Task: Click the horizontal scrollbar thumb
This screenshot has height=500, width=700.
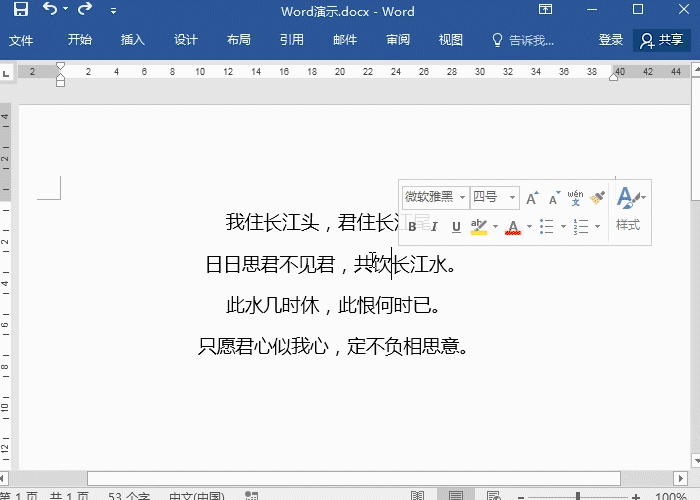Action: click(354, 478)
